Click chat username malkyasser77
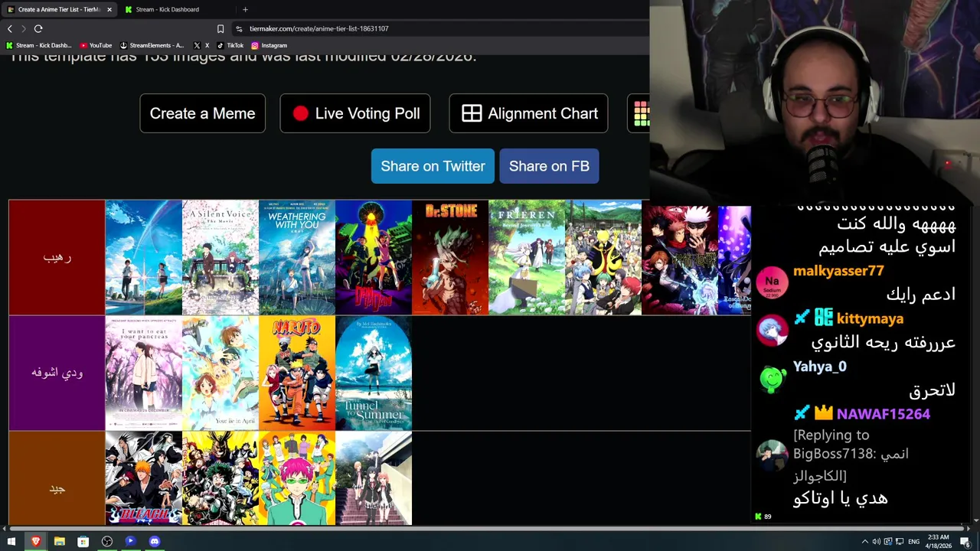This screenshot has width=980, height=551. (838, 271)
